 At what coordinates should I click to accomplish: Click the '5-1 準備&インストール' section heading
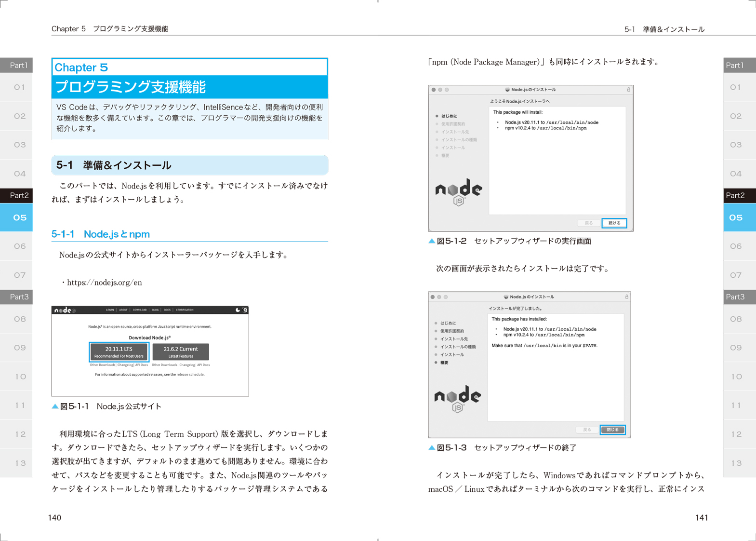click(190, 165)
